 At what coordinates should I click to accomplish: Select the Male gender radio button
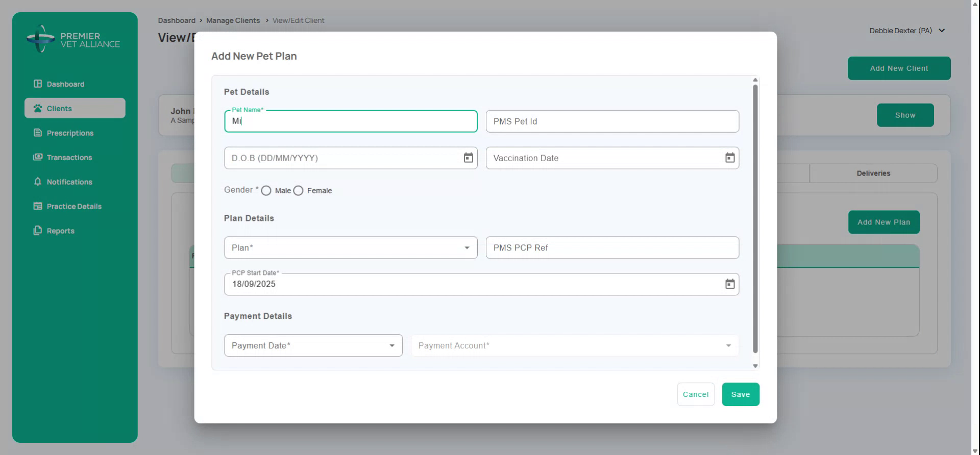(x=266, y=191)
